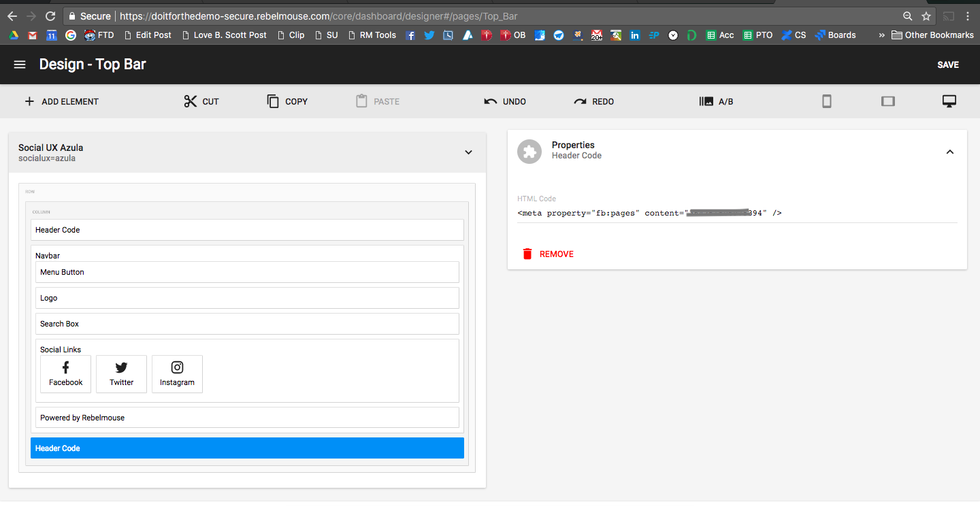The image size is (980, 506).
Task: Remove the selected Header Code element
Action: [x=547, y=254]
